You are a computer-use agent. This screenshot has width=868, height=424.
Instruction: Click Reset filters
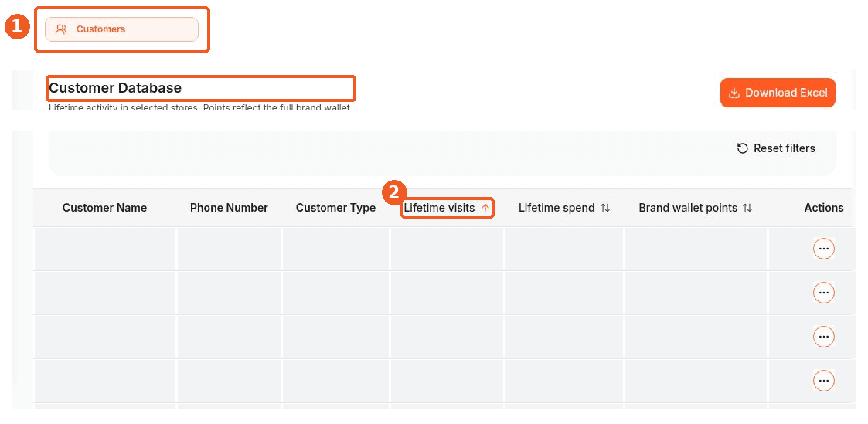pyautogui.click(x=776, y=148)
